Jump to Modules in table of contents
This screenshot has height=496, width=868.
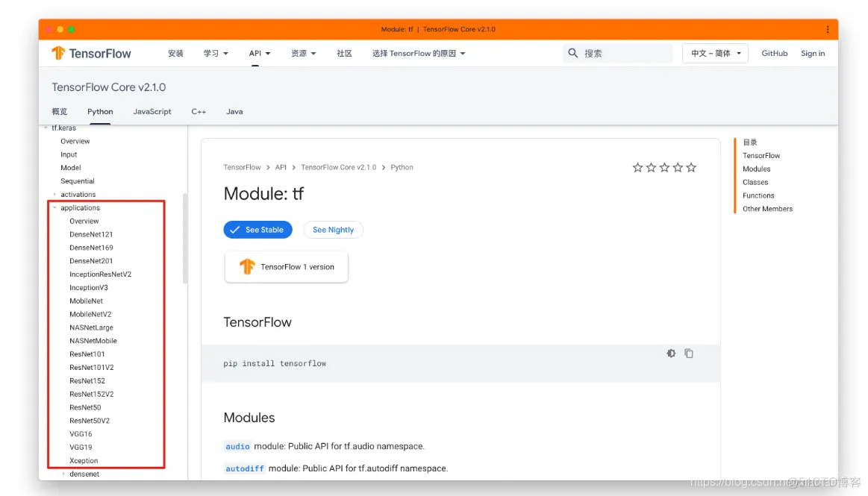757,169
